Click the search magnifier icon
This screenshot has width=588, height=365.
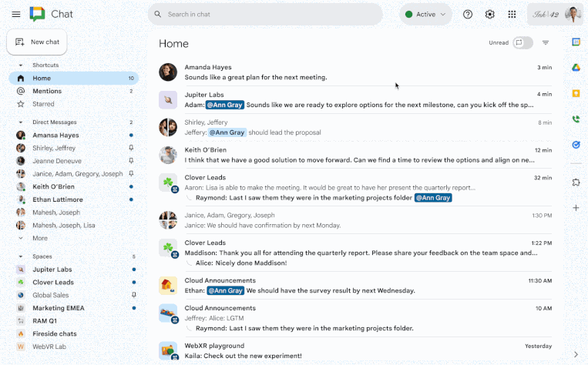pyautogui.click(x=158, y=14)
